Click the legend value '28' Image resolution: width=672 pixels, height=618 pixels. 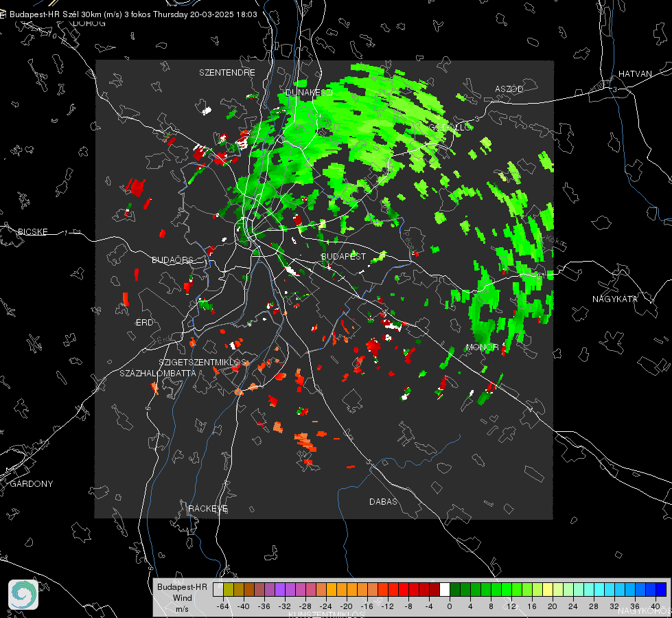594,606
